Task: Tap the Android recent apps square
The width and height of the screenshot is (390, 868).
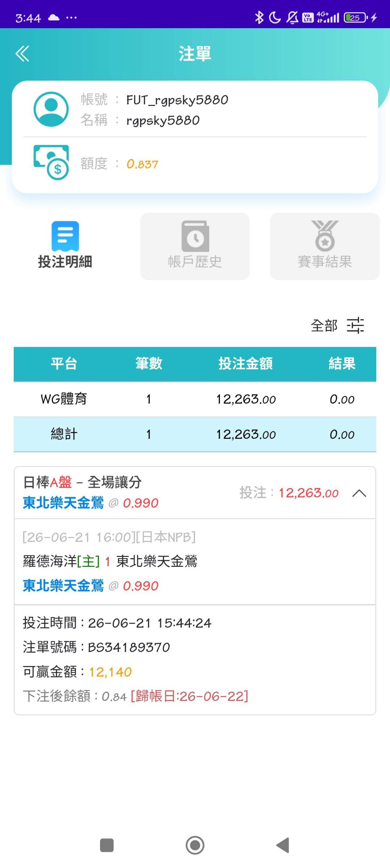Action: click(x=107, y=845)
